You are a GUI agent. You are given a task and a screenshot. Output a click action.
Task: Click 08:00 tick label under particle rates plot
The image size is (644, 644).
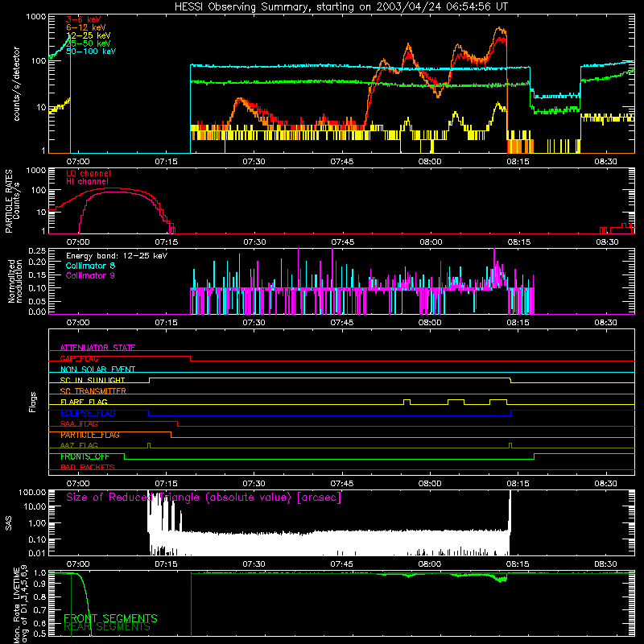point(431,242)
